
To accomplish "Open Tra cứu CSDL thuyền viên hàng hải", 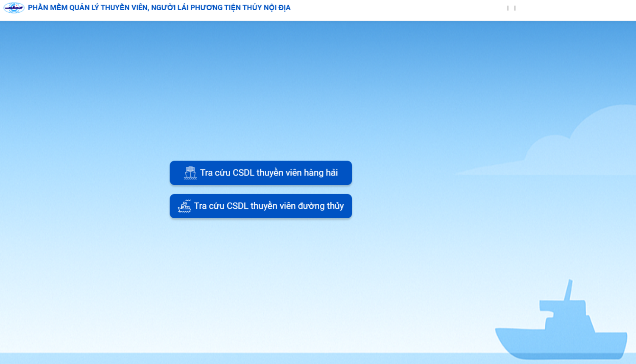I will 261,173.
